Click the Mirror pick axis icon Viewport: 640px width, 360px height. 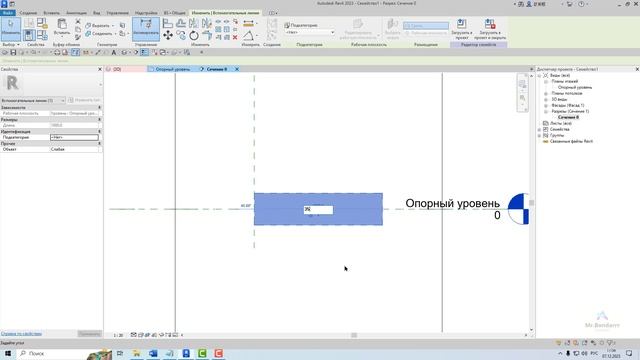[194, 23]
